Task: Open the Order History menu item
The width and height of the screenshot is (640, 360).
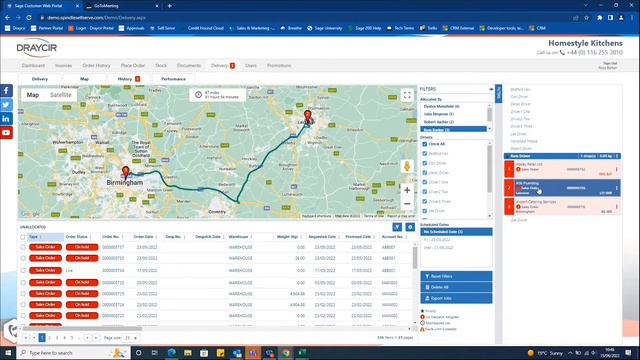Action: pyautogui.click(x=96, y=66)
